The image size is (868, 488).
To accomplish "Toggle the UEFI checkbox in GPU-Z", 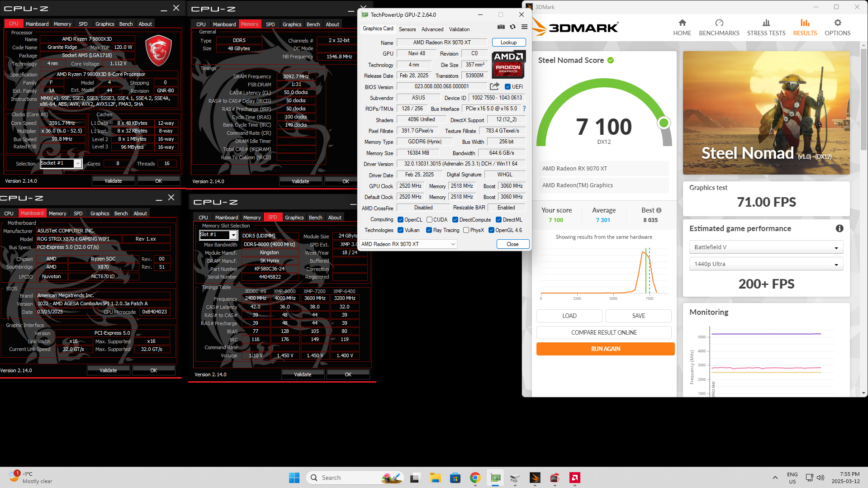I will [x=508, y=87].
